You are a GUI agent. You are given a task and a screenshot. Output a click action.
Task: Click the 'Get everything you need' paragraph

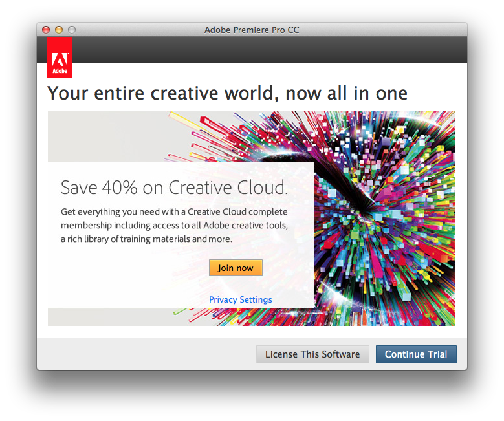point(174,225)
